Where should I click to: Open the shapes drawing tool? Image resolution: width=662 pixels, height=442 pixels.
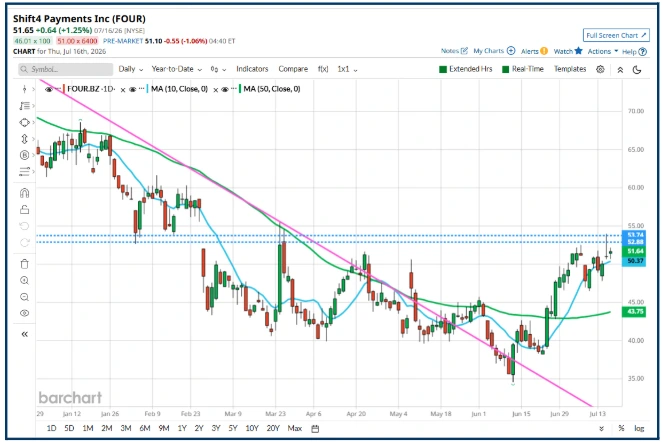(24, 122)
